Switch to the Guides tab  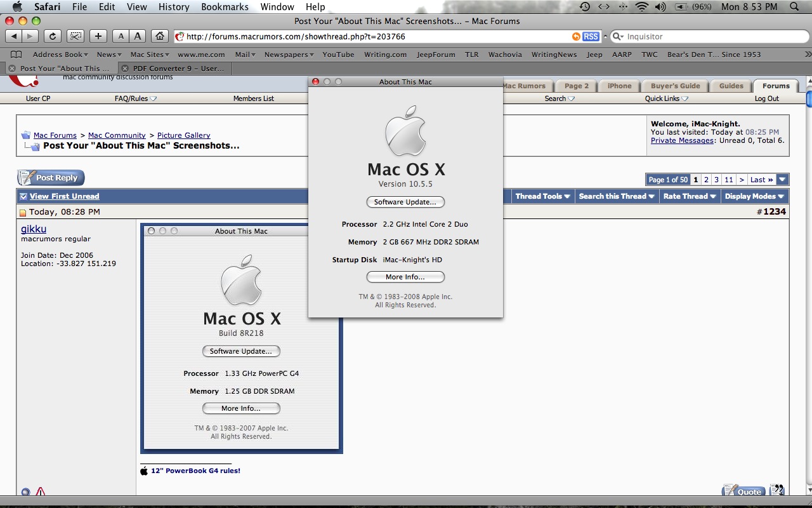[731, 86]
